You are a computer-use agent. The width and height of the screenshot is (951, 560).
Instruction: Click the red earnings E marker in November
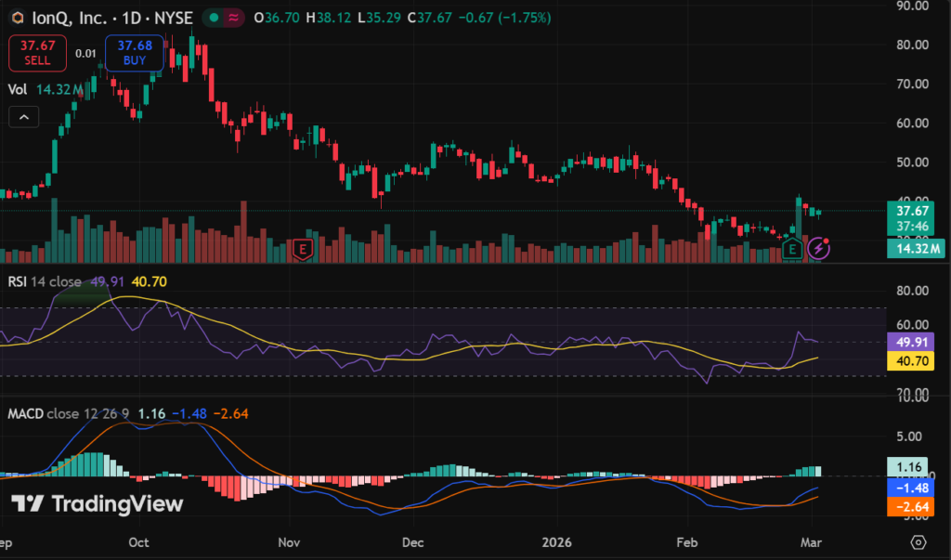[x=302, y=248]
